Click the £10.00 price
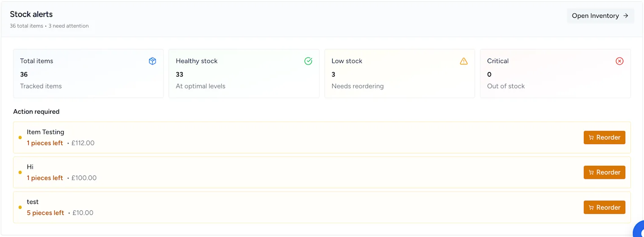 pyautogui.click(x=83, y=213)
